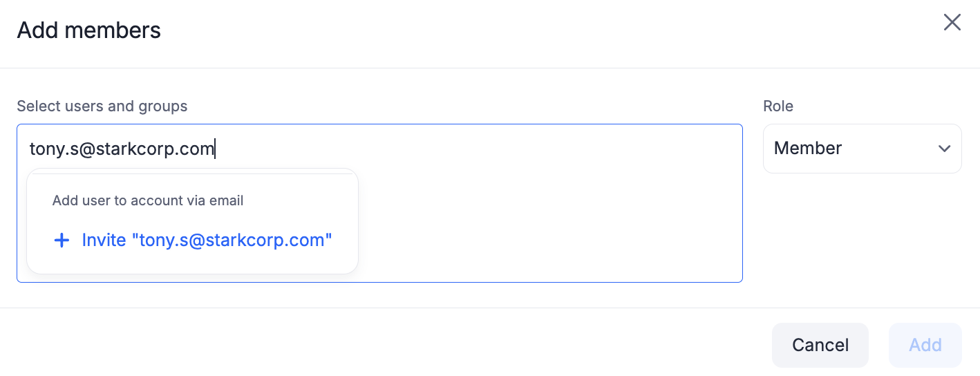Click the Add button
Screen dimensions: 980x376
pyautogui.click(x=925, y=345)
